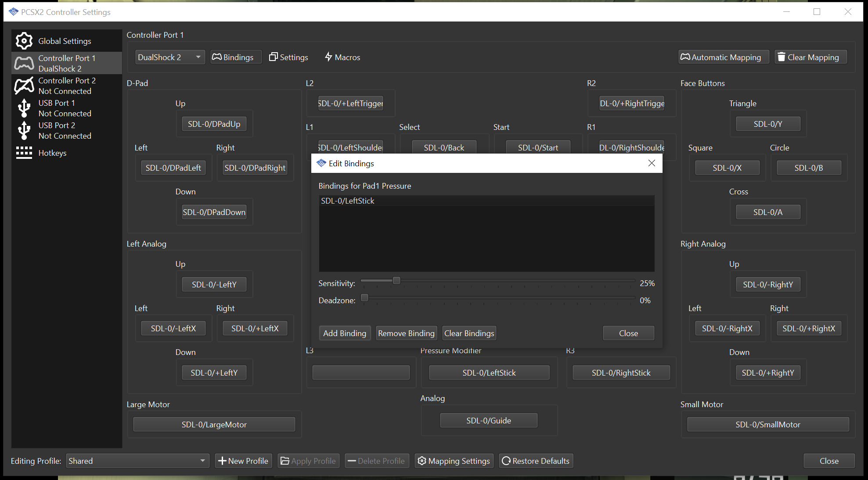Image resolution: width=868 pixels, height=480 pixels.
Task: Click Close in the Edit Bindings dialog
Action: pyautogui.click(x=628, y=333)
